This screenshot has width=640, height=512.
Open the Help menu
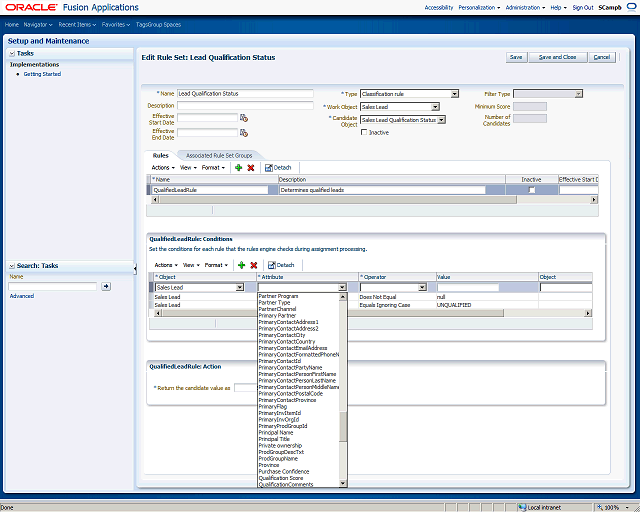point(558,7)
